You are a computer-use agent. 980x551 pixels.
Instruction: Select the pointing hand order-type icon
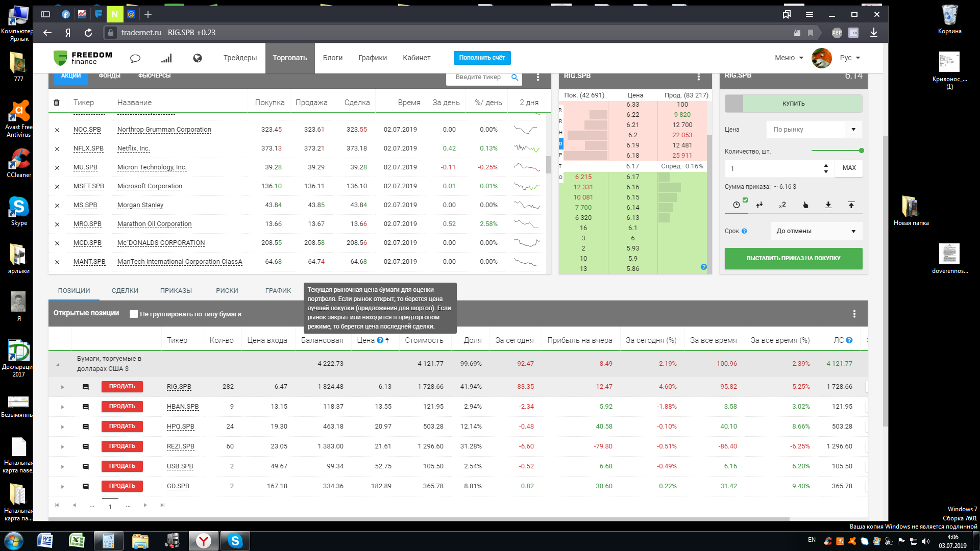coord(805,205)
